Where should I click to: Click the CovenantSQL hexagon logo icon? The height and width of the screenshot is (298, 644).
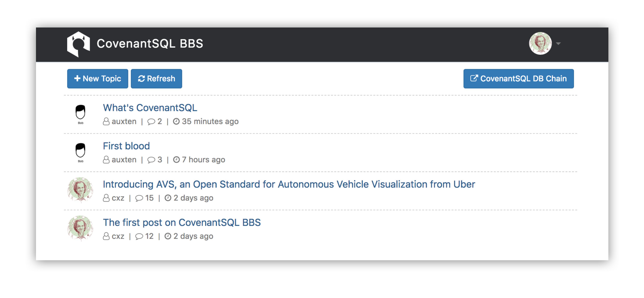(78, 44)
